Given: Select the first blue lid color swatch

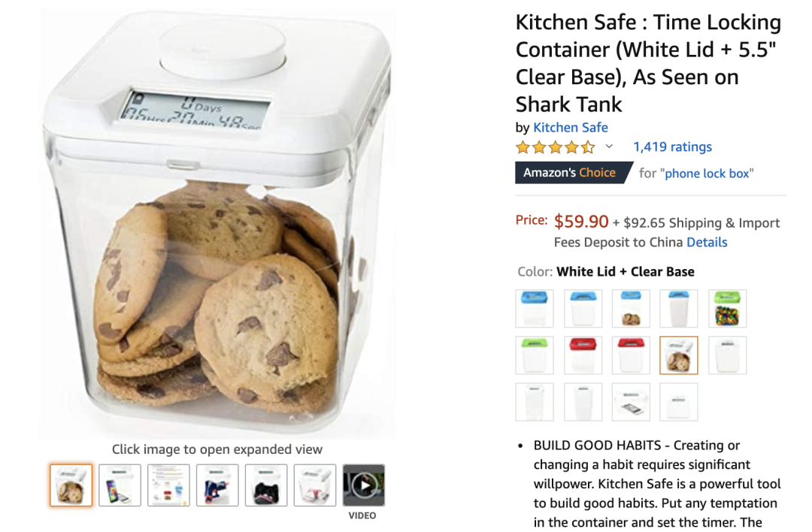Looking at the screenshot, I should pyautogui.click(x=535, y=308).
